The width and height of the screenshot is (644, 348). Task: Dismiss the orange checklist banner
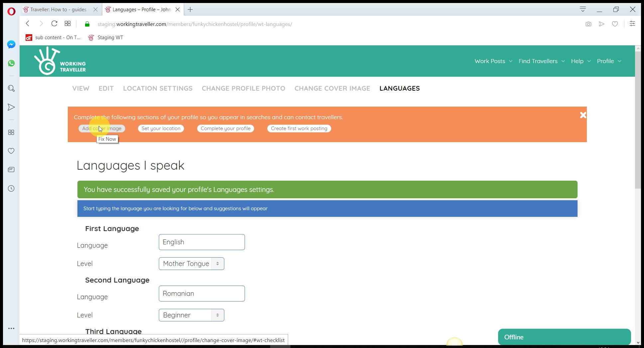pyautogui.click(x=583, y=115)
